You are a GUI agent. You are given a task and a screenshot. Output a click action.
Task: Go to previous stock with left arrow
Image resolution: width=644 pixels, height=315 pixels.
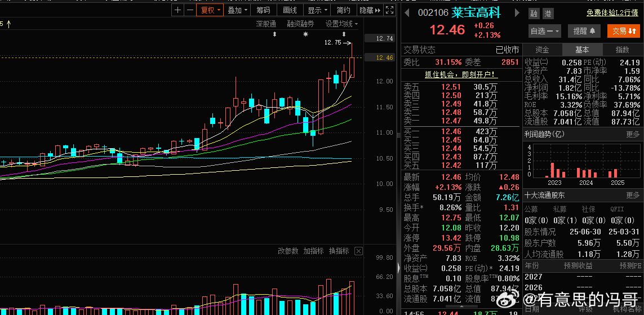[407, 13]
